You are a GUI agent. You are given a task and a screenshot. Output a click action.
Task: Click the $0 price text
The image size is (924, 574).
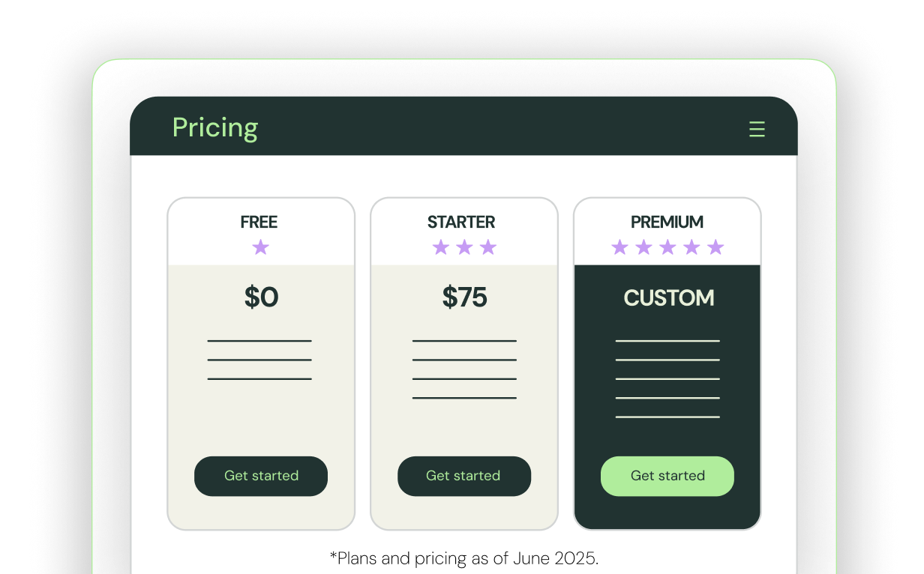tap(261, 297)
